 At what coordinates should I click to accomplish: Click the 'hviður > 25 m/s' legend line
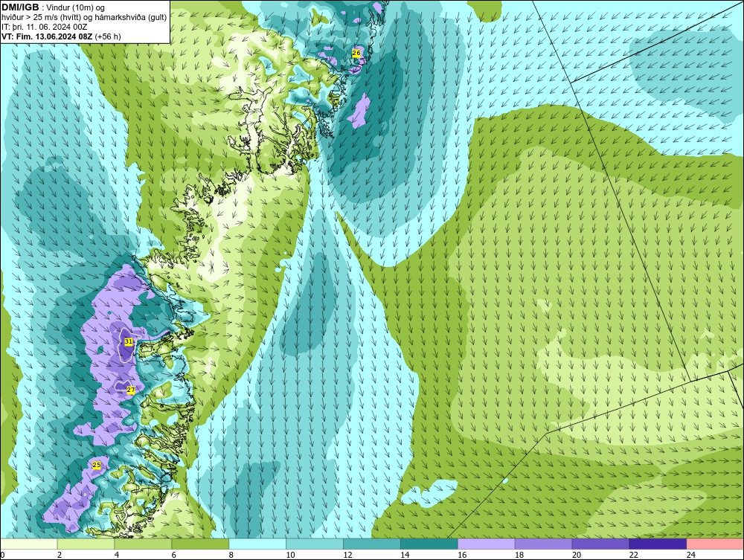84,18
